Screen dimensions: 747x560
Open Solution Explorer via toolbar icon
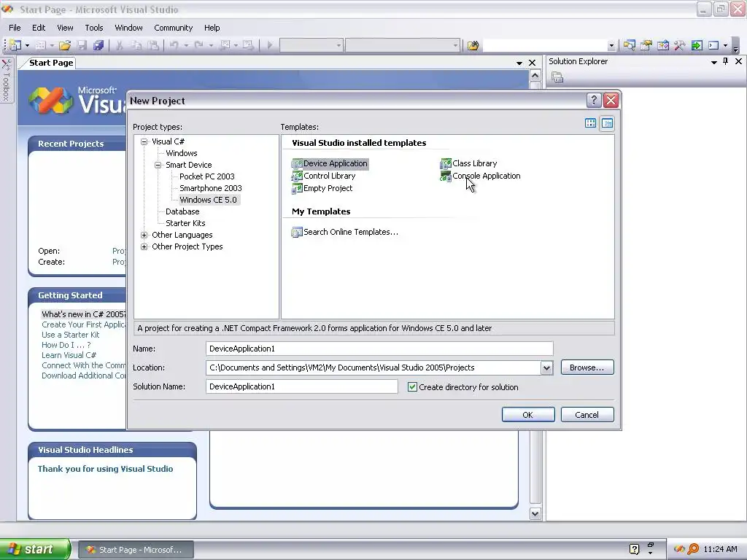pyautogui.click(x=630, y=45)
